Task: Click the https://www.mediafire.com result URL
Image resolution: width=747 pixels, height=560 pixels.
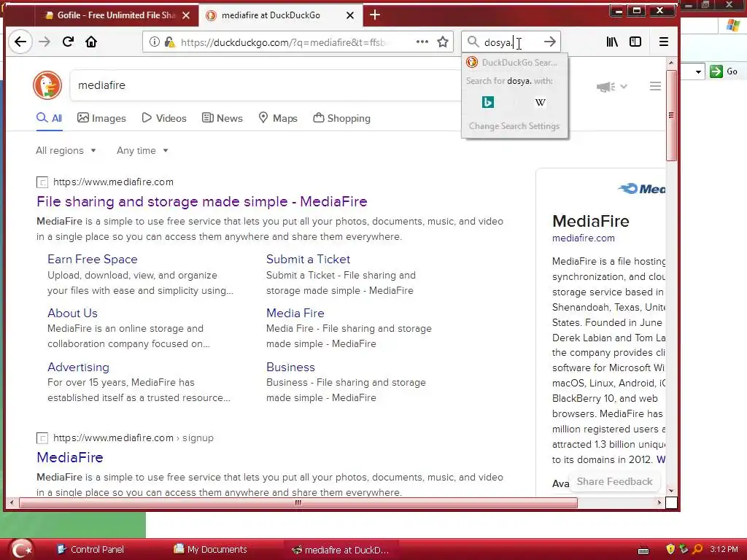Action: (113, 182)
